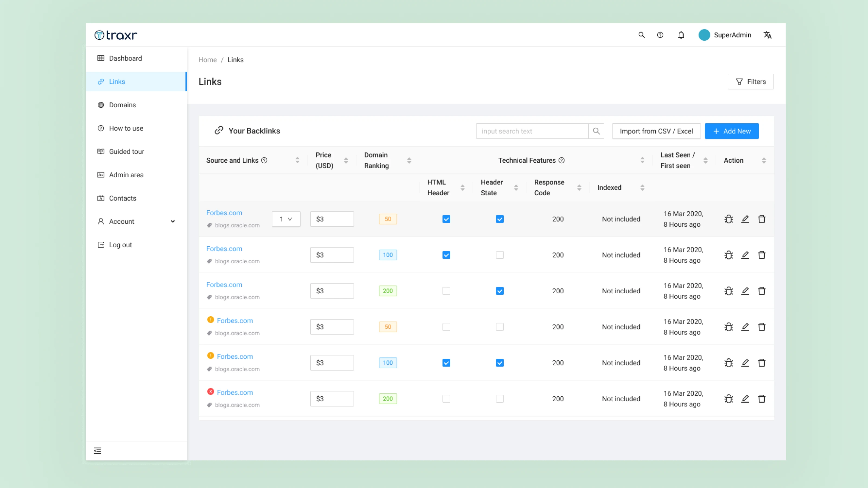Sort by Domain Ranking column arrows
868x488 pixels.
point(409,160)
